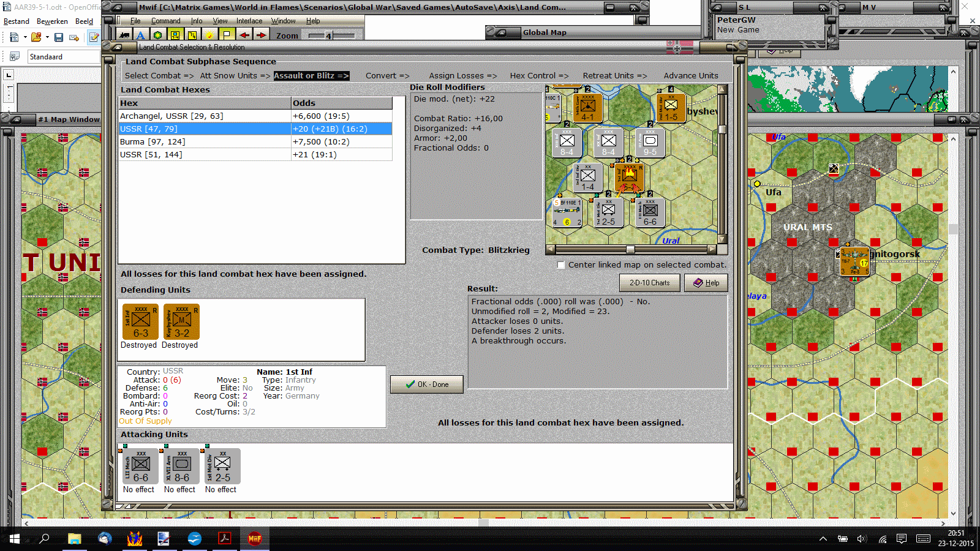The height and width of the screenshot is (551, 980).
Task: Click the red right arrow toolbar icon
Action: pyautogui.click(x=261, y=36)
